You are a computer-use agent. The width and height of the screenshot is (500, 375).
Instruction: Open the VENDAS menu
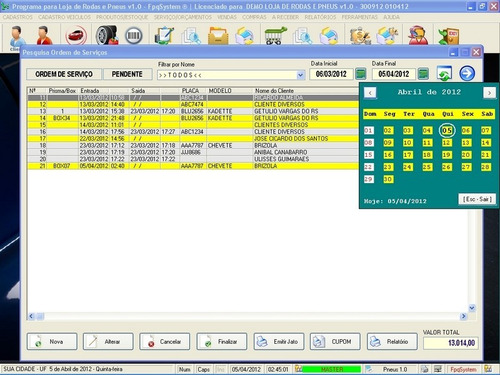pyautogui.click(x=227, y=17)
